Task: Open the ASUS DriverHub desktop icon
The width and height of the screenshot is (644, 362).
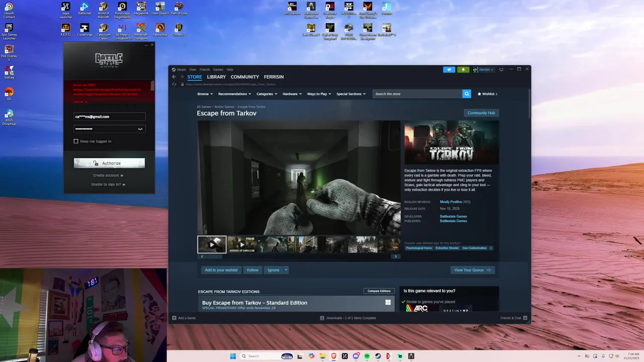Action: pos(9,118)
